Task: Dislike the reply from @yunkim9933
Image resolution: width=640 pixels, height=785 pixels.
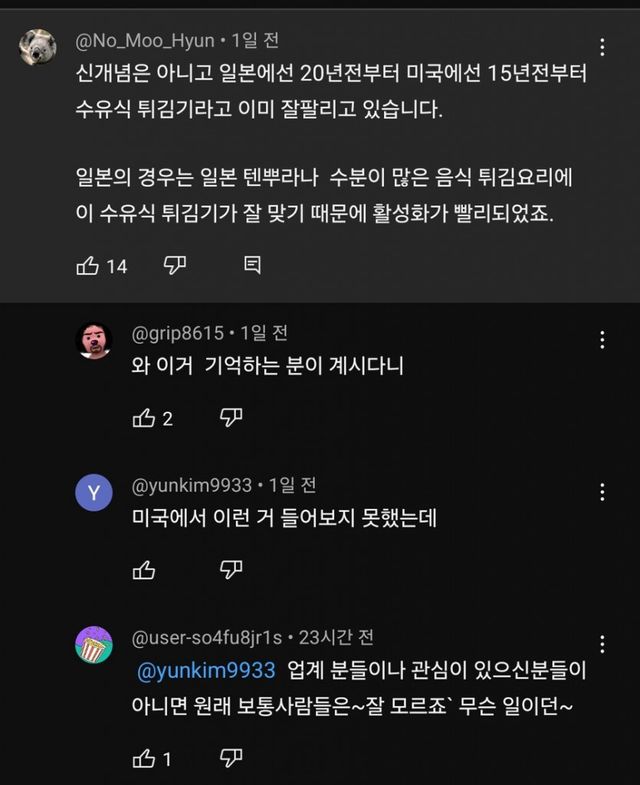Action: click(231, 569)
